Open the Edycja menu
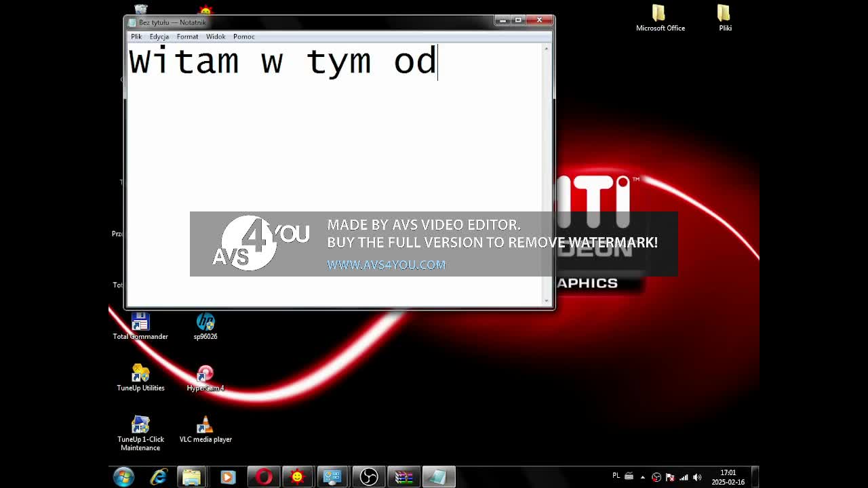Image resolution: width=868 pixels, height=488 pixels. [x=159, y=37]
